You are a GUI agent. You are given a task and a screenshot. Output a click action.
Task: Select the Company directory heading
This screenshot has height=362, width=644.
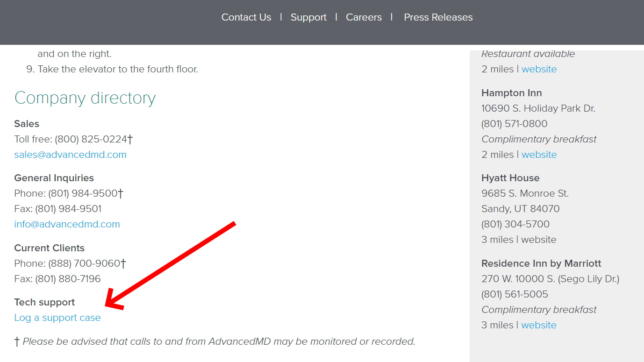pos(85,98)
